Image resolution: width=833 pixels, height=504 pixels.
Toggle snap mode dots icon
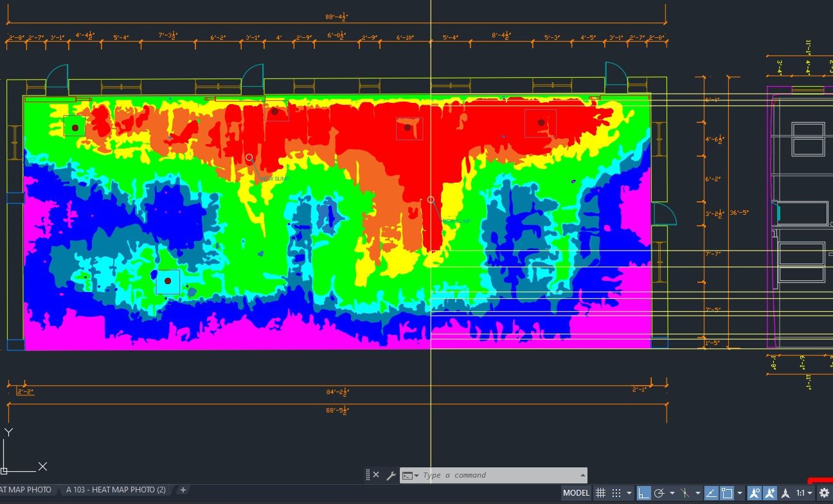[616, 493]
